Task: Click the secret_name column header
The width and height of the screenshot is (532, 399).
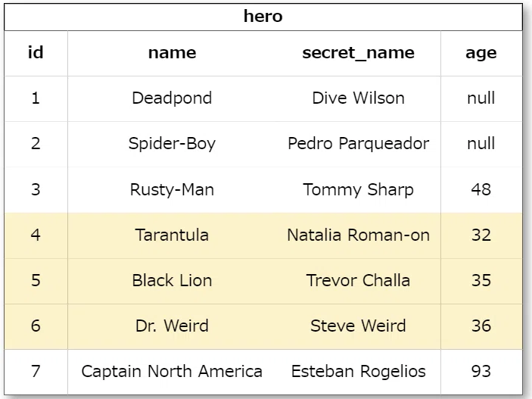Action: (358, 53)
